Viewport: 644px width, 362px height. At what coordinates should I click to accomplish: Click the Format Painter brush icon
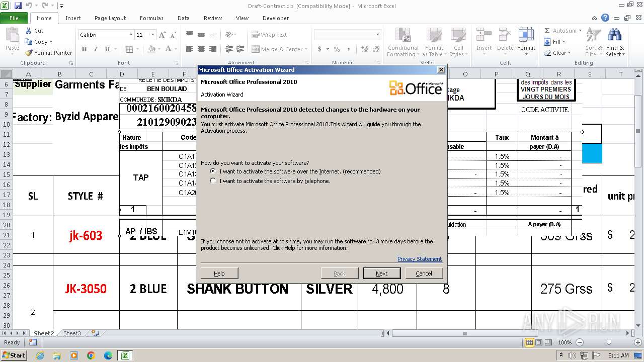(x=29, y=53)
